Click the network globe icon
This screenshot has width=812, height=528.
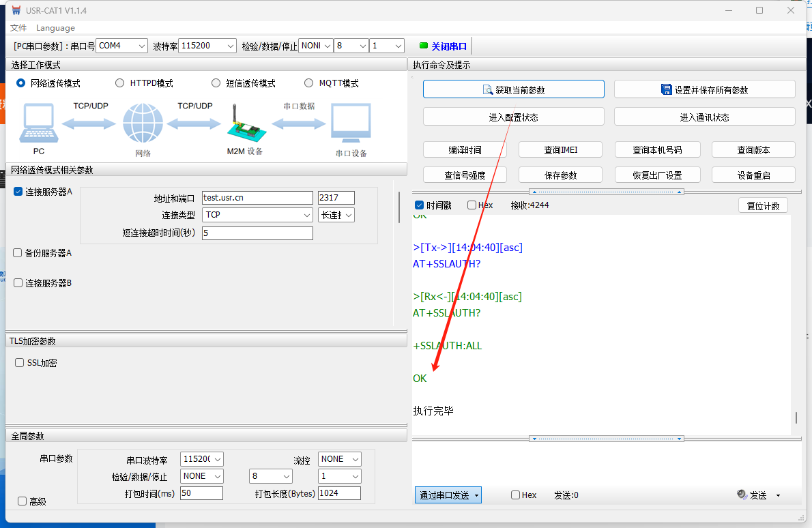(143, 123)
